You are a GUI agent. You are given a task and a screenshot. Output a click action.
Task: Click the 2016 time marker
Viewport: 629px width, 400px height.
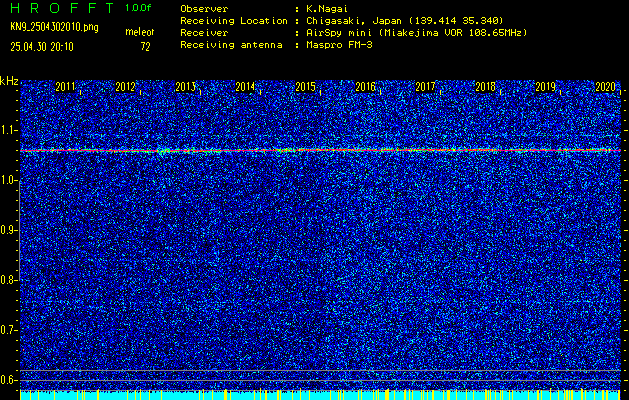point(365,87)
